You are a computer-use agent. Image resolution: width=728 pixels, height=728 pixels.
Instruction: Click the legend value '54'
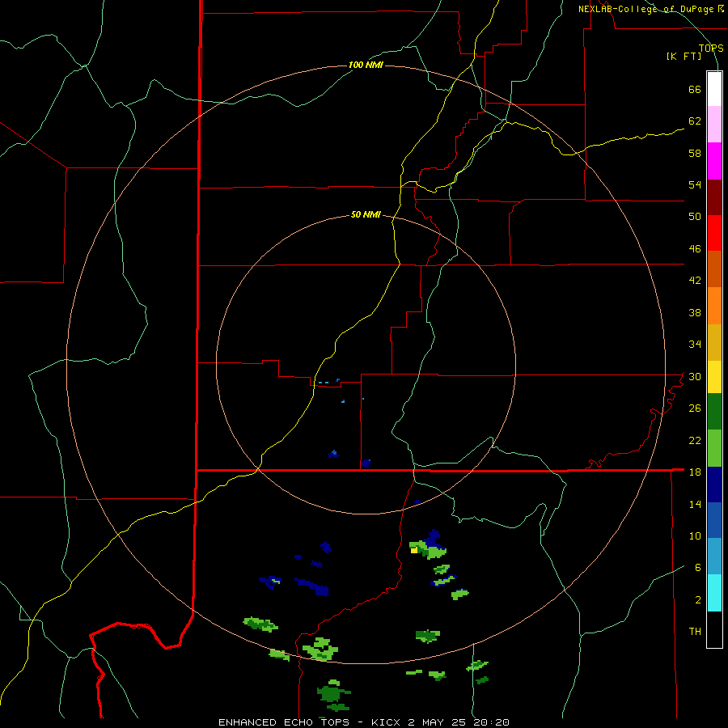click(695, 184)
